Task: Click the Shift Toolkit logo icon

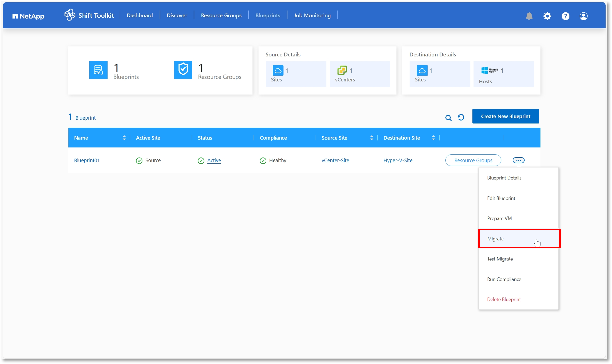Action: click(x=70, y=15)
